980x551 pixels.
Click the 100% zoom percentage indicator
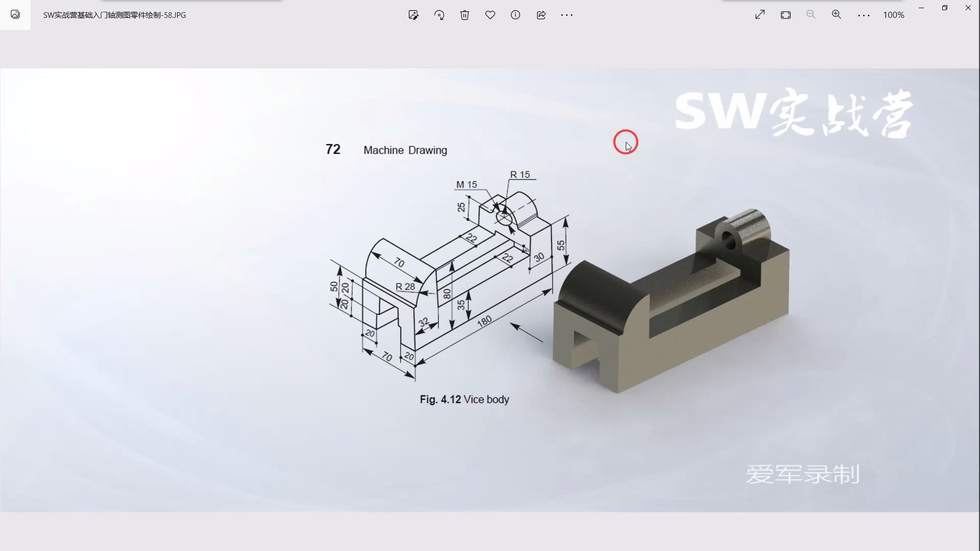click(x=893, y=15)
